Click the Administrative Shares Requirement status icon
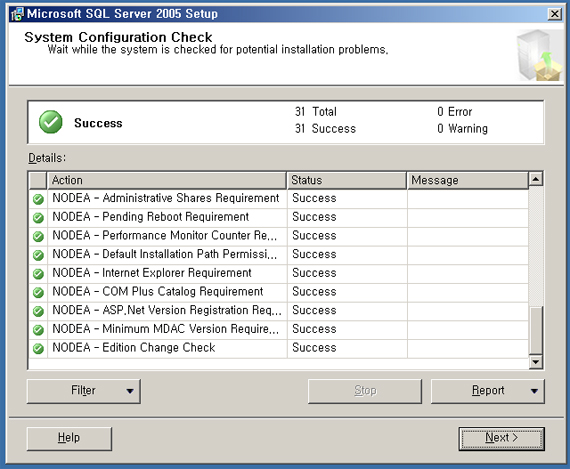Viewport: 570px width, 469px height. 38,199
